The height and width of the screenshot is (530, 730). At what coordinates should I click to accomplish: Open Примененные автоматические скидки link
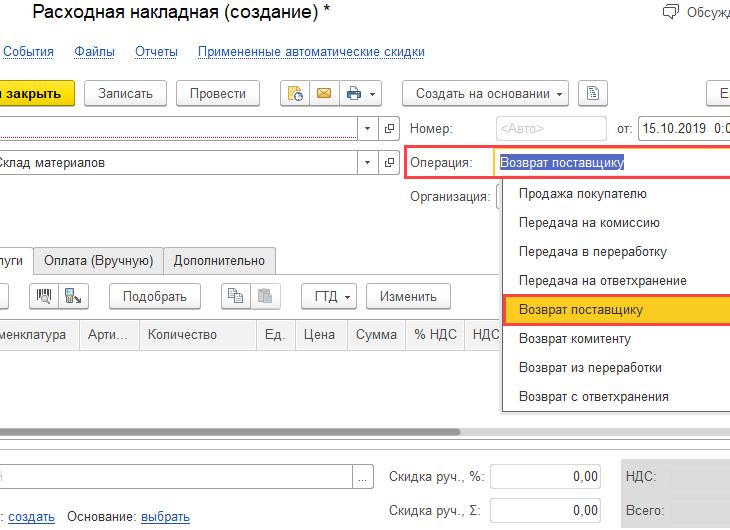pyautogui.click(x=311, y=52)
